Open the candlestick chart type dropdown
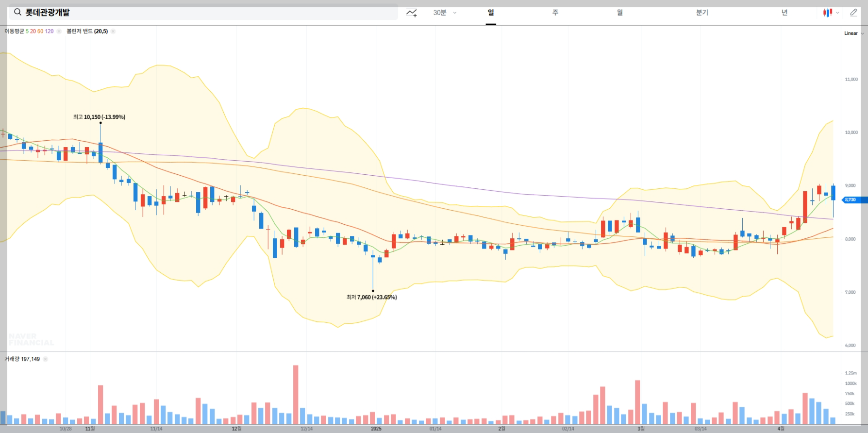This screenshot has height=433, width=868. (x=831, y=13)
